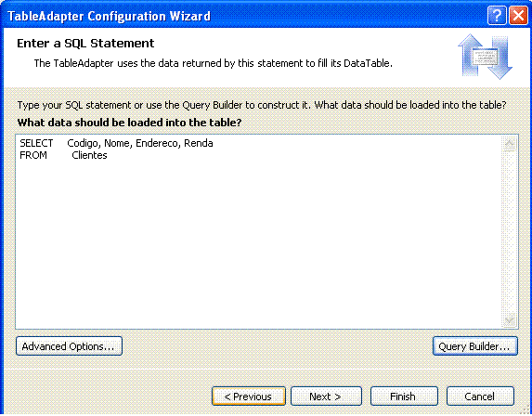Open Advanced Options dialog

tap(69, 346)
